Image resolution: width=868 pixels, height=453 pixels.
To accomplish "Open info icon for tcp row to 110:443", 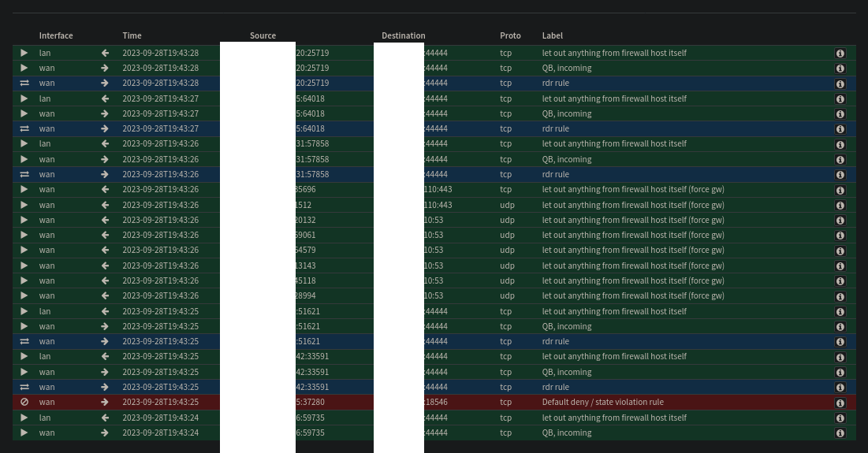I will pos(840,190).
